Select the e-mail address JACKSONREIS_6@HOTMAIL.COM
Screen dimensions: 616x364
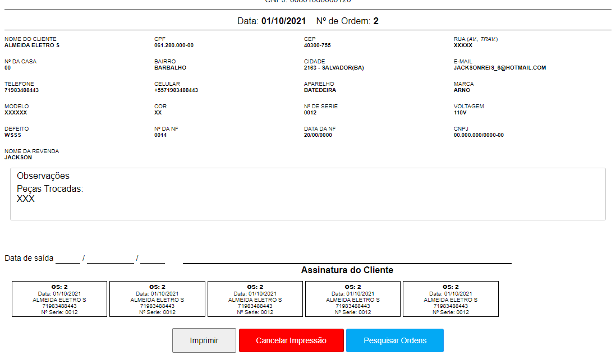[499, 68]
